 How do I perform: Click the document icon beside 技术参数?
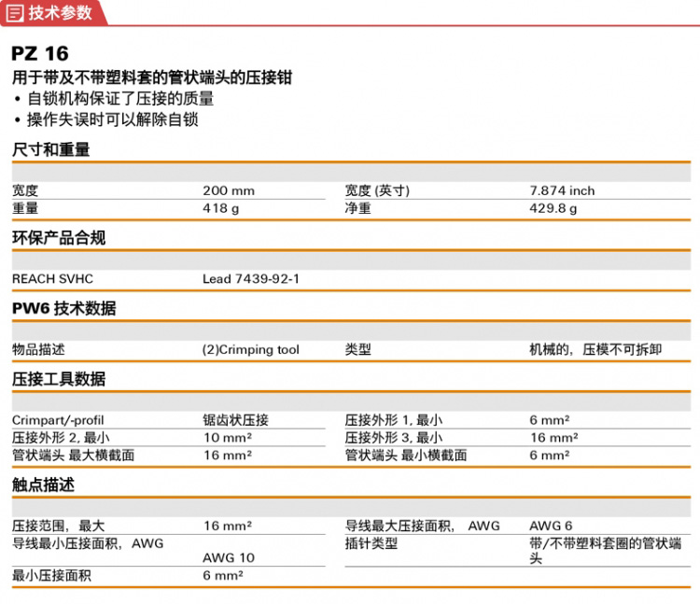(14, 13)
